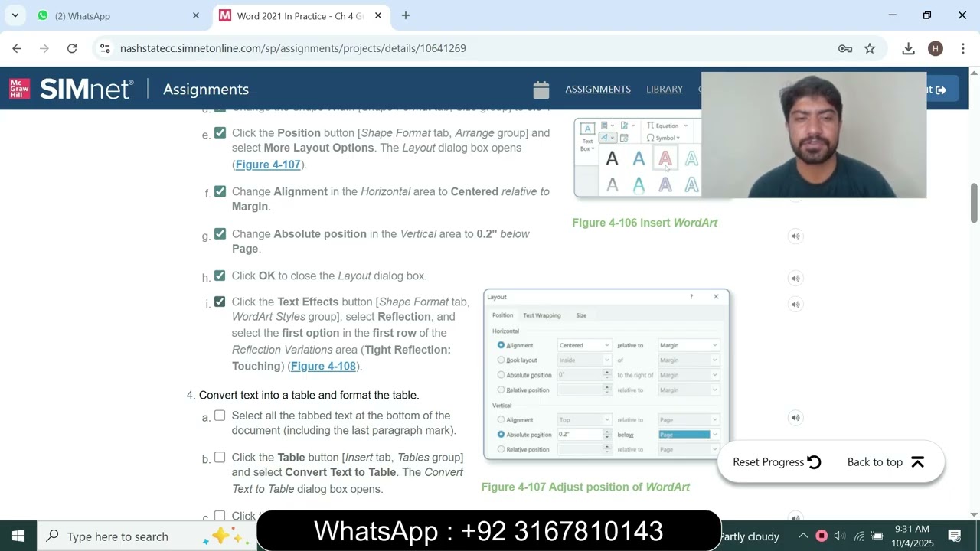Open the Partly cloudy weather widget

click(749, 536)
